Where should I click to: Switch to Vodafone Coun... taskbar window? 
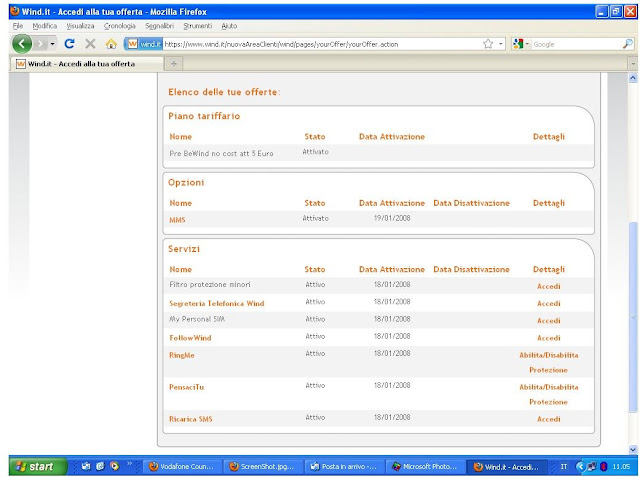[x=182, y=467]
